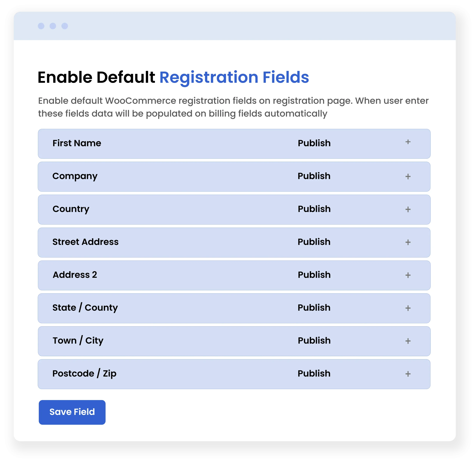Click Publish status for Street Address
The image size is (476, 463).
click(x=314, y=242)
